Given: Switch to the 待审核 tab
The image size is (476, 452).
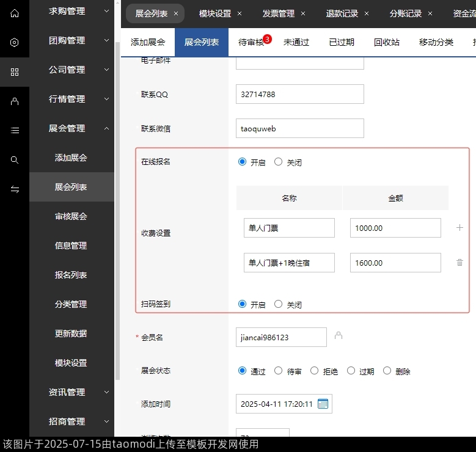Looking at the screenshot, I should coord(251,42).
